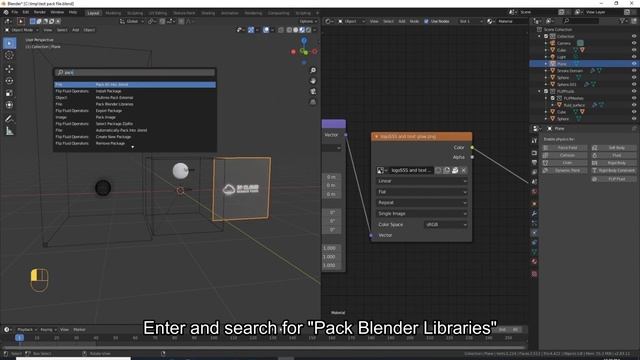The image size is (640, 360).
Task: Select the Scale tool
Action: [9, 93]
